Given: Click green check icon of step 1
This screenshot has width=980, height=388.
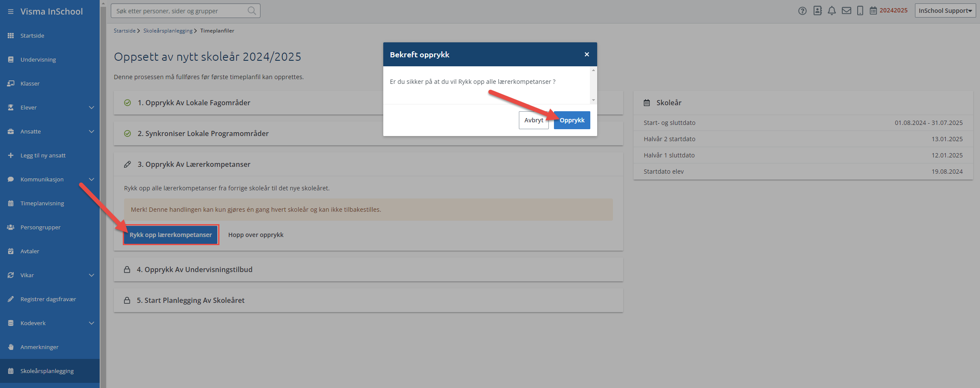Looking at the screenshot, I should [127, 103].
